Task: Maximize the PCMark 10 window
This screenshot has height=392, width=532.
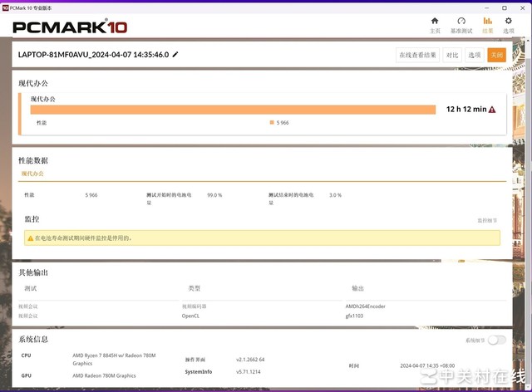Action: coord(505,7)
